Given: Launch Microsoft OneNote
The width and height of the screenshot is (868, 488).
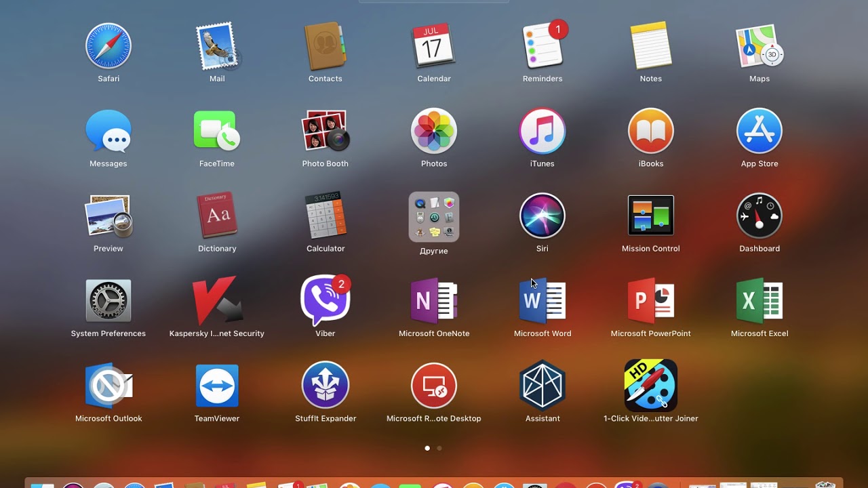Looking at the screenshot, I should pyautogui.click(x=434, y=302).
